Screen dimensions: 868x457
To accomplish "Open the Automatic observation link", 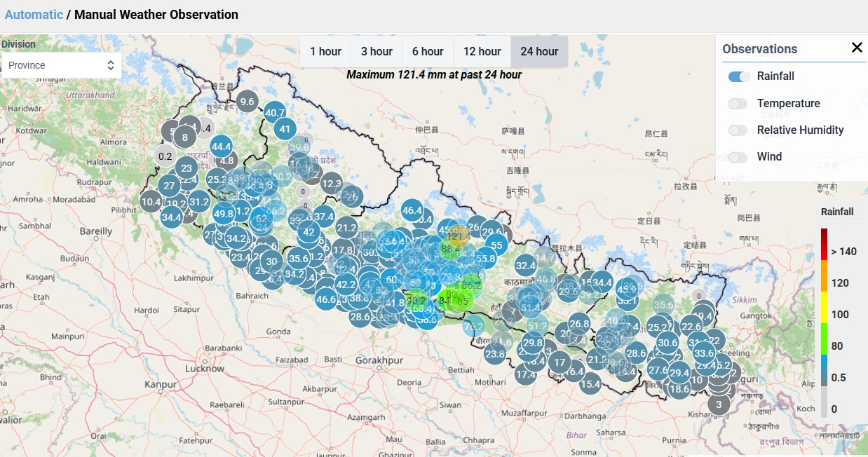I will tap(34, 14).
